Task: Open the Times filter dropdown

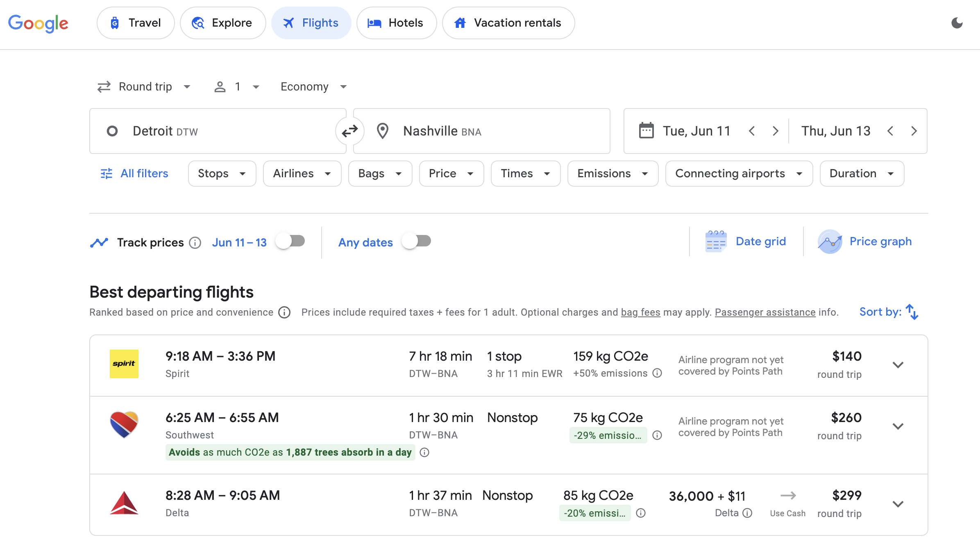Action: click(x=526, y=174)
